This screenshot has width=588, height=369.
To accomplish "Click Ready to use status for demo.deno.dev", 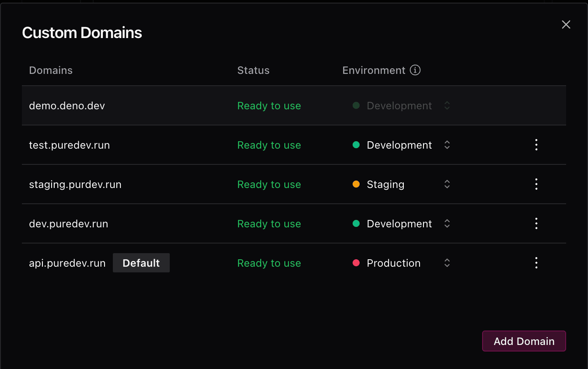I will (269, 105).
